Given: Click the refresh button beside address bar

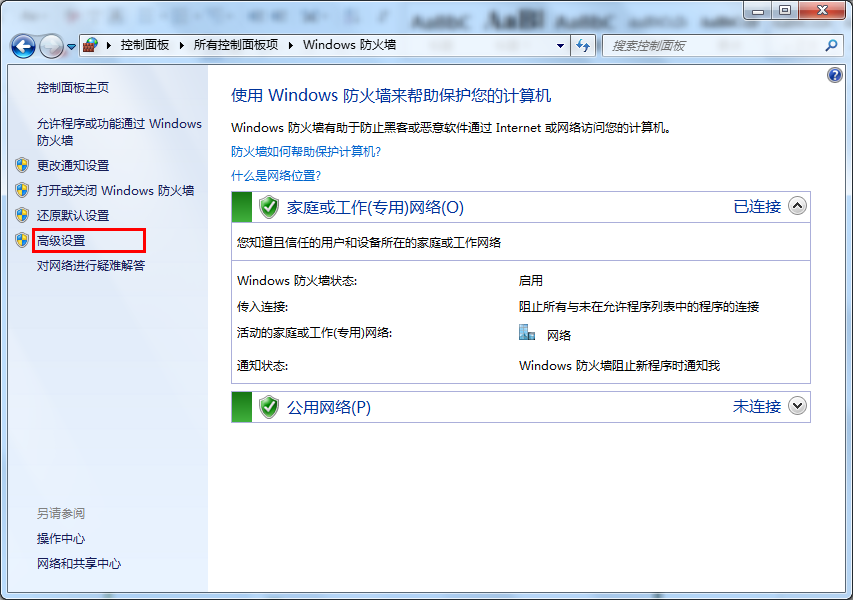Looking at the screenshot, I should tap(584, 46).
